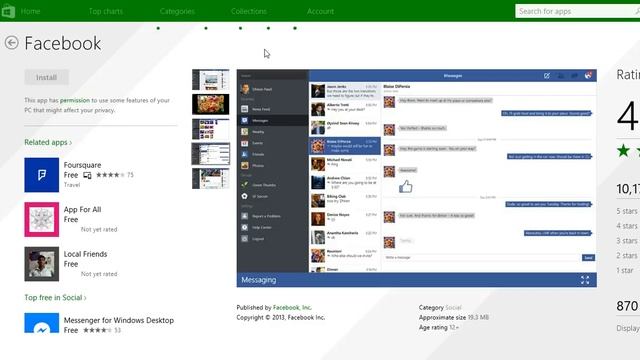Viewport: 640px width, 360px height.
Task: Click the Messaging caption text
Action: (259, 280)
